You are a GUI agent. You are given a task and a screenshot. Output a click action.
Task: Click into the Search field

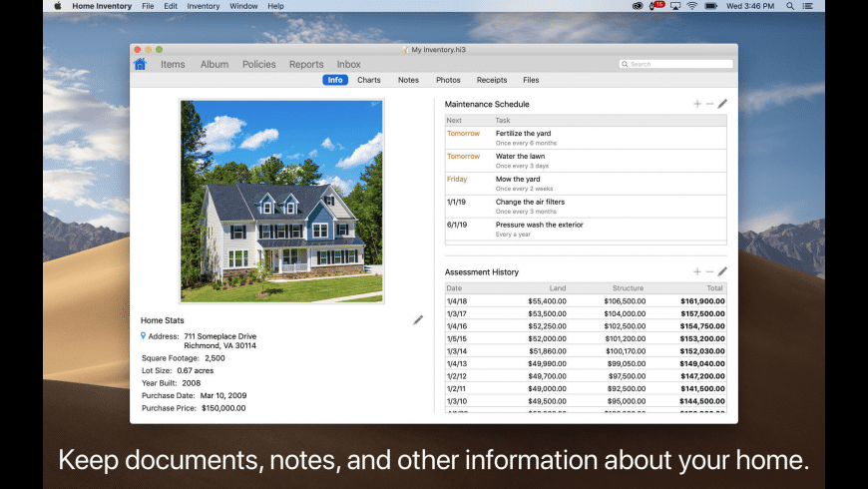(x=675, y=64)
